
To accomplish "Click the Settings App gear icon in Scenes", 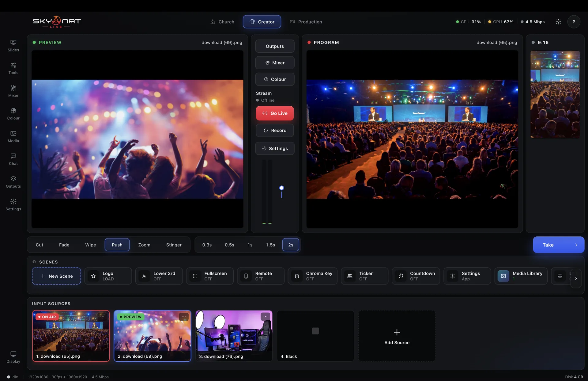I will 452,276.
